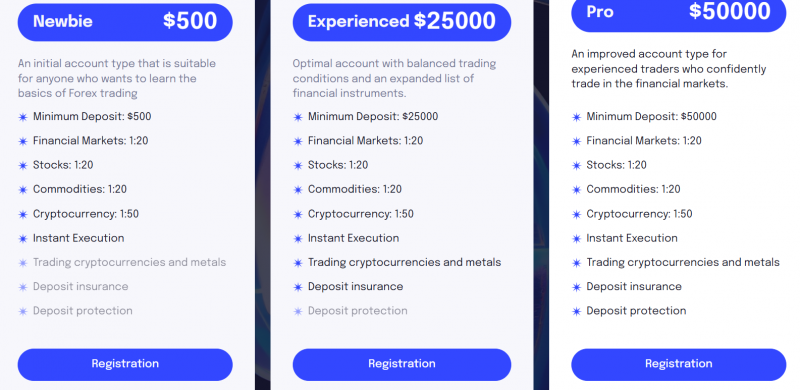The height and width of the screenshot is (390, 800).
Task: Click star bullet beside Newbie Cryptocurrency 1:50
Action: tap(23, 214)
